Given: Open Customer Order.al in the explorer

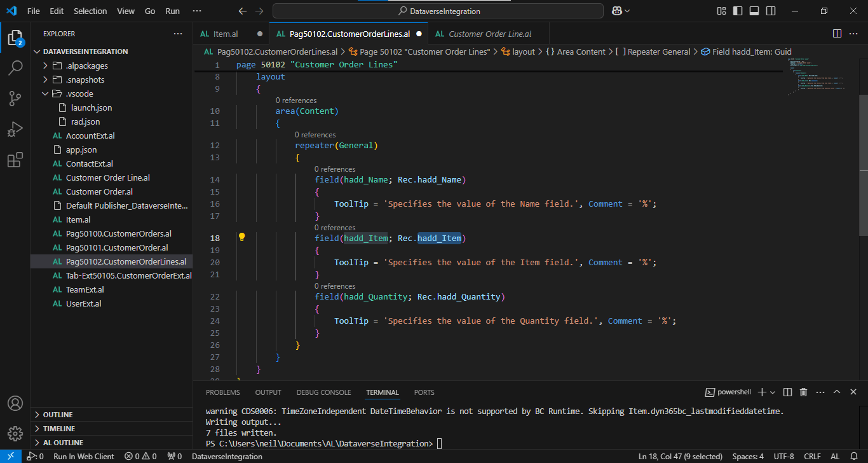Looking at the screenshot, I should click(x=99, y=191).
